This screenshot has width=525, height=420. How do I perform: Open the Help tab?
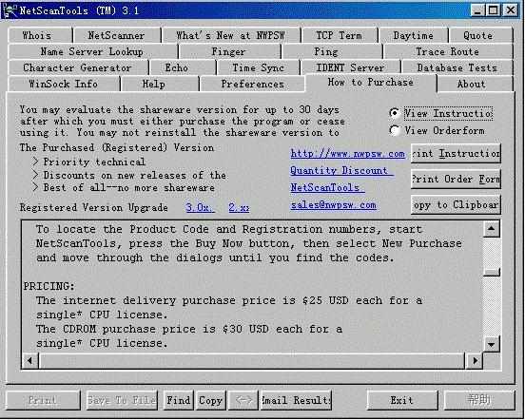click(x=160, y=84)
